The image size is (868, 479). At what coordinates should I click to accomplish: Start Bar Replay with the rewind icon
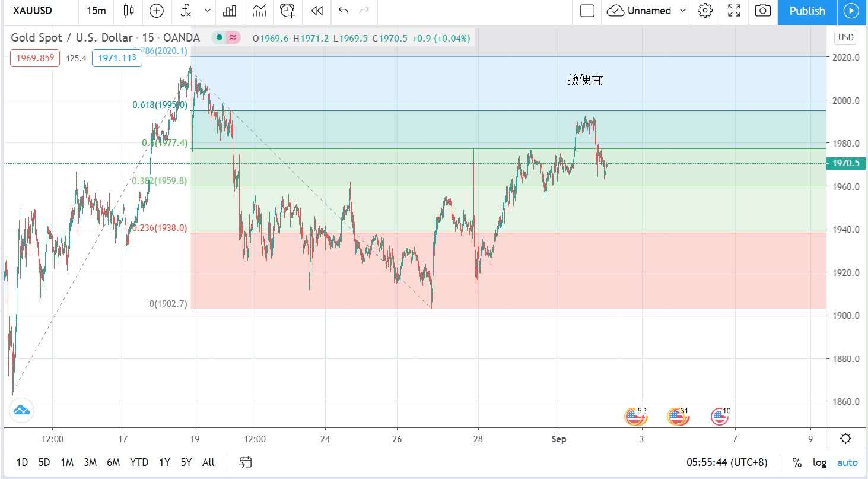(317, 11)
